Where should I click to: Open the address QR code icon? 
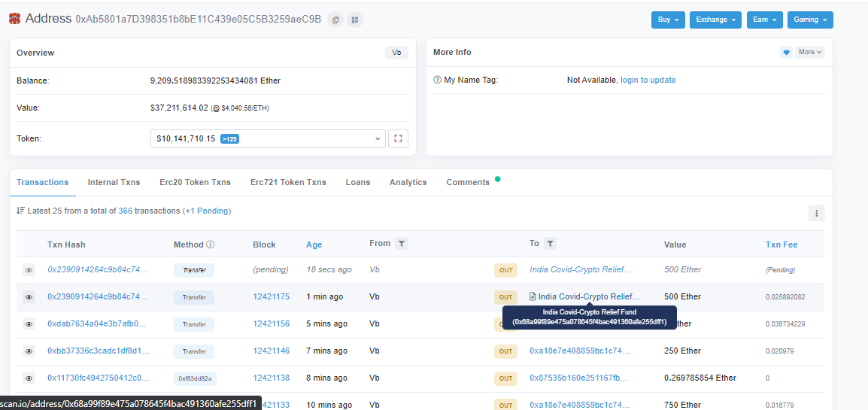355,20
